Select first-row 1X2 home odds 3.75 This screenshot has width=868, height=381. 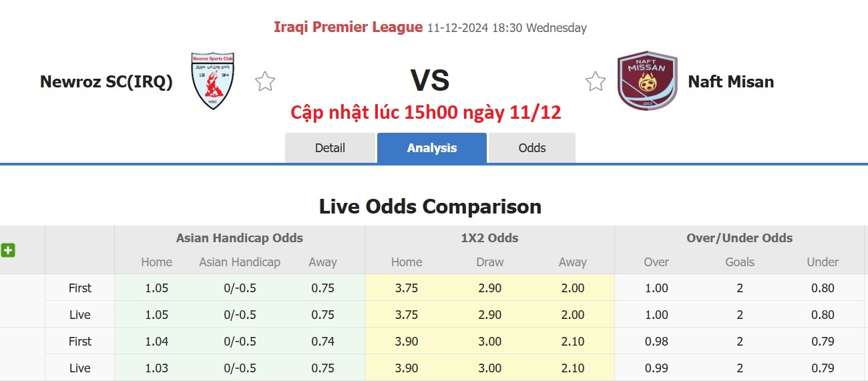[407, 288]
